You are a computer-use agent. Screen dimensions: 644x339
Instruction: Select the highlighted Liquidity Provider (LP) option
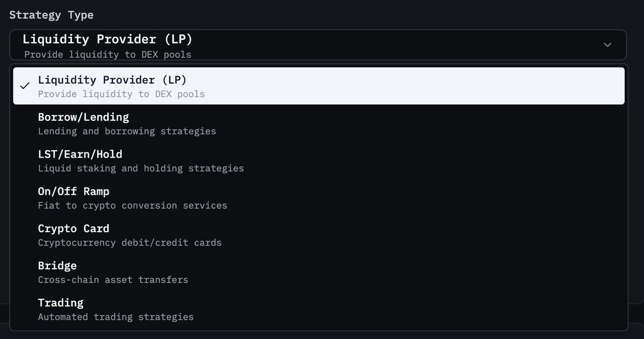pos(319,86)
